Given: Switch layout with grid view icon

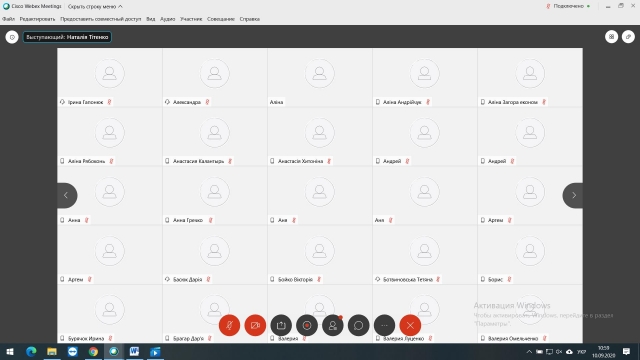Looking at the screenshot, I should 611,37.
